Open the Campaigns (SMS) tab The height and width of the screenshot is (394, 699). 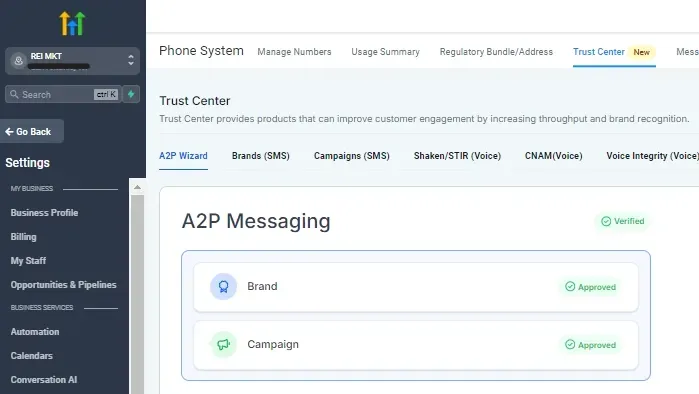351,156
